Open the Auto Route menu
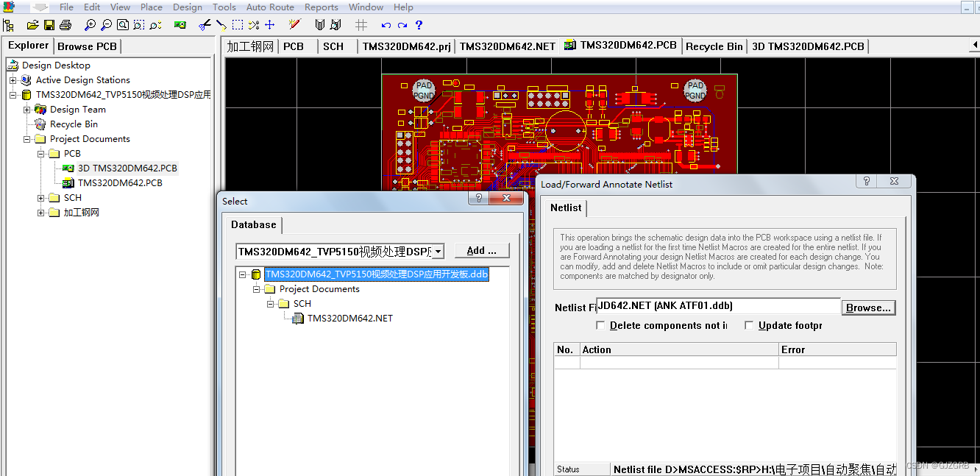980x476 pixels. pyautogui.click(x=269, y=7)
